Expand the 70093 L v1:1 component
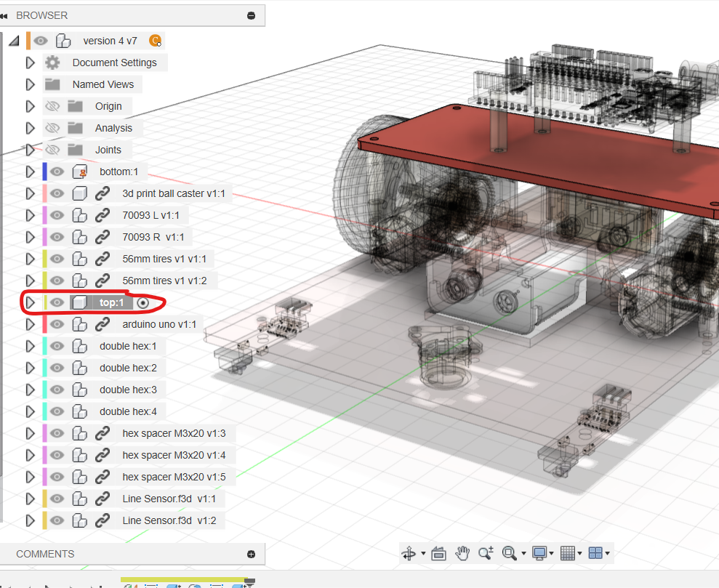The image size is (719, 588). pyautogui.click(x=30, y=215)
